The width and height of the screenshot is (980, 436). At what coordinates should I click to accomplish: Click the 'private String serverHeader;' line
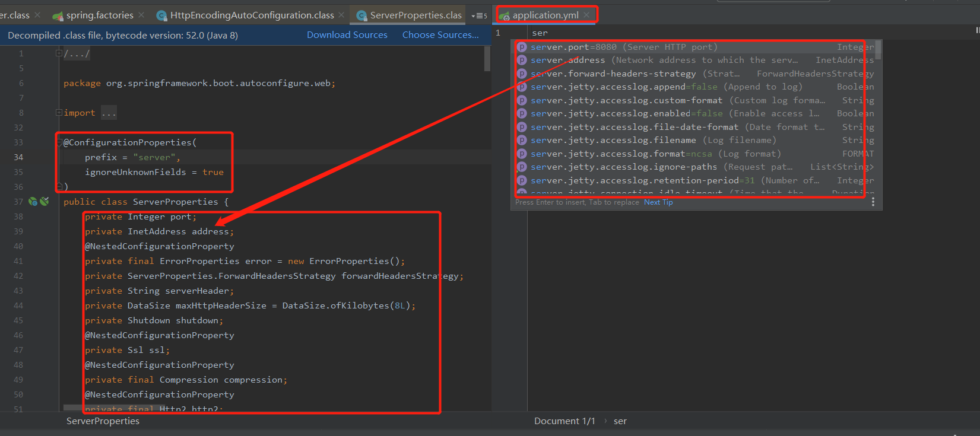[159, 291]
